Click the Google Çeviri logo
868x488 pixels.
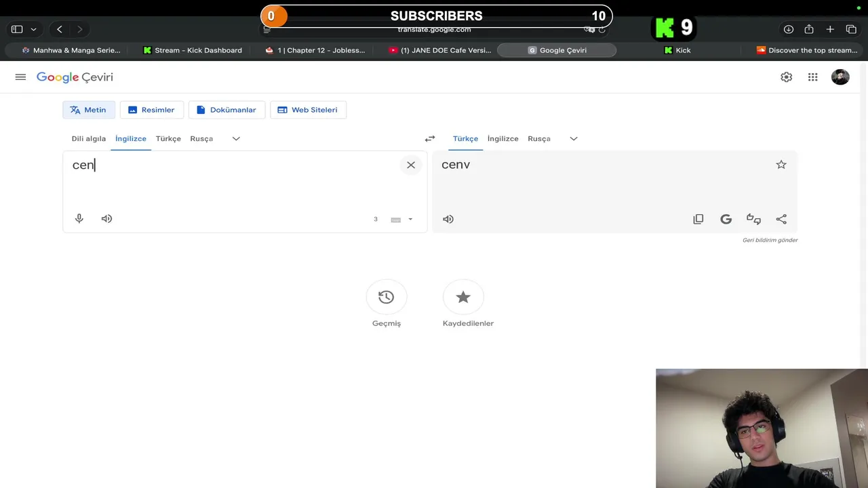coord(75,77)
